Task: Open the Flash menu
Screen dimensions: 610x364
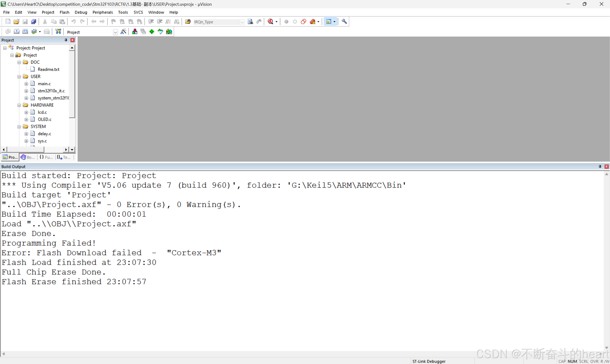Action: click(65, 12)
